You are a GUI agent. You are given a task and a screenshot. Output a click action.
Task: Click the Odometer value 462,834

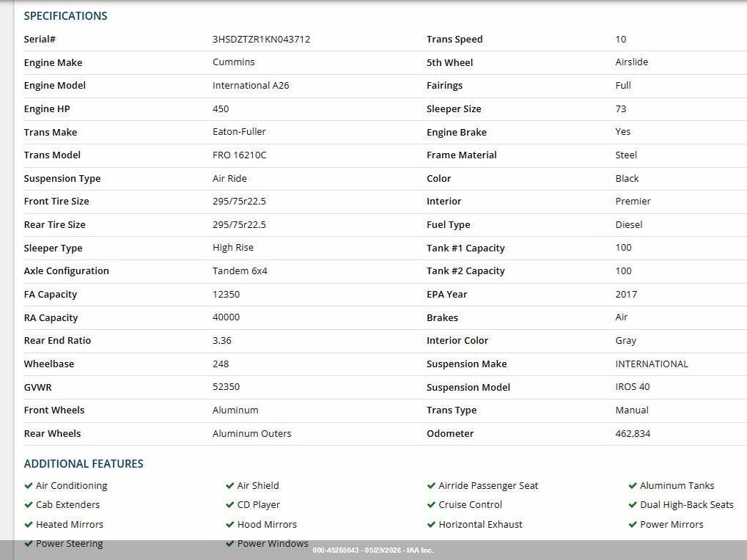point(633,433)
